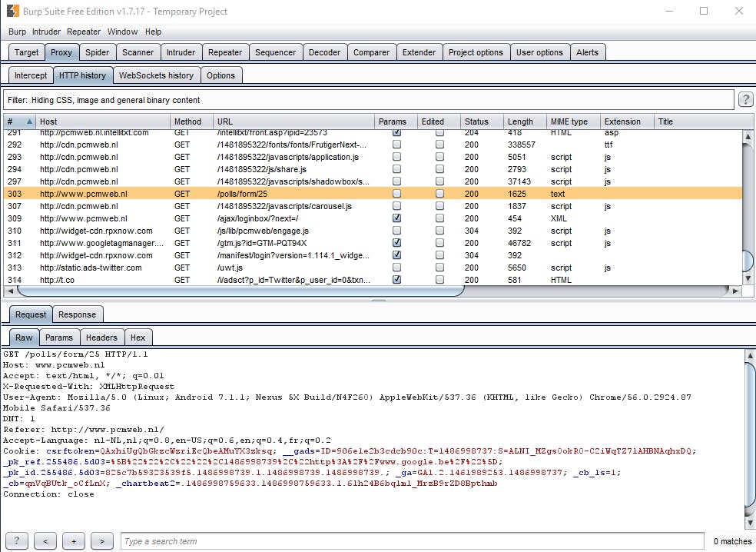Click the search help question mark button

pos(17,541)
